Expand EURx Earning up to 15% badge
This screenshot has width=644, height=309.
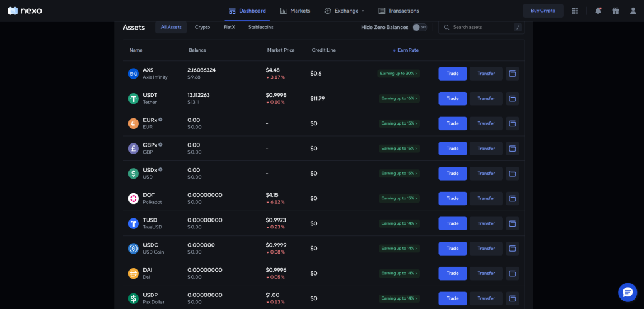(x=399, y=123)
